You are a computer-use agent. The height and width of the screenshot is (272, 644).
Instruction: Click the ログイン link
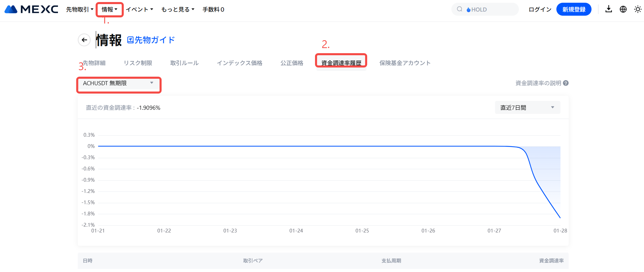click(540, 10)
